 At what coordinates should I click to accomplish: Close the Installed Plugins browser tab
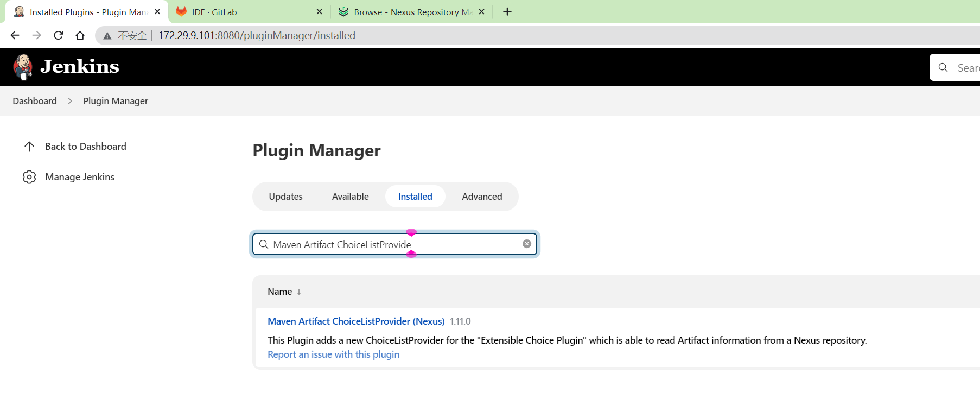click(157, 11)
